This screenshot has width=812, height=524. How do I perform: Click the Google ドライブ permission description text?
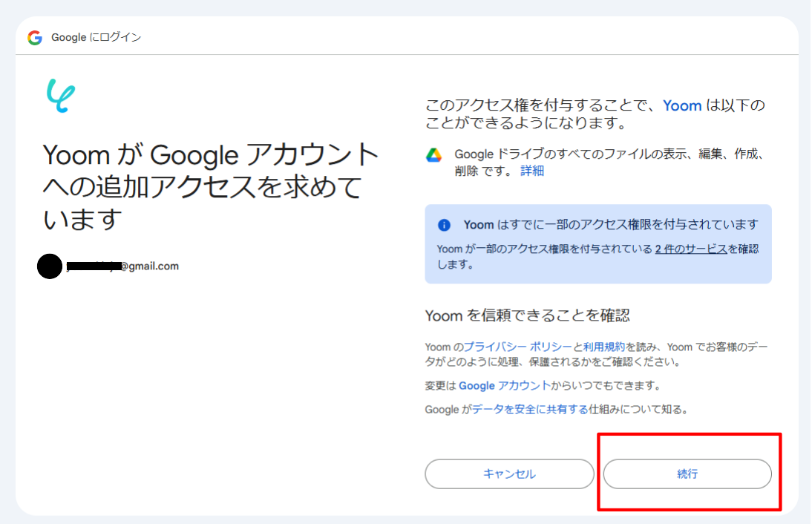609,155
